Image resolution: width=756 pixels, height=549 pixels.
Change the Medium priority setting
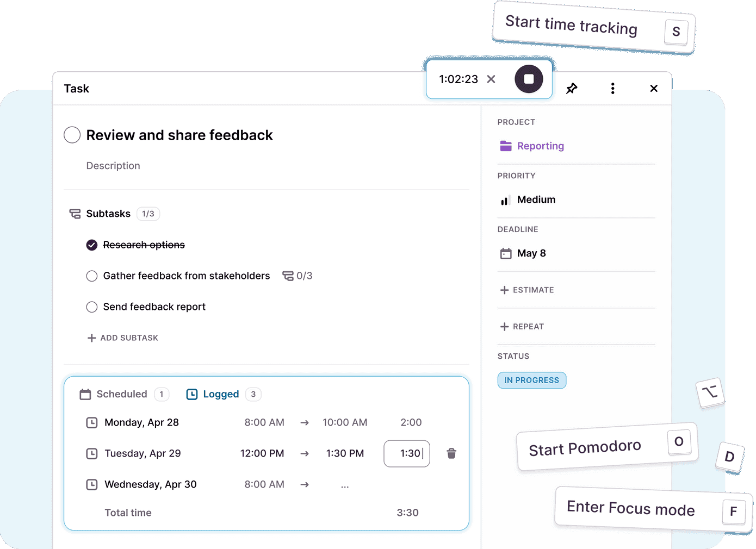[x=536, y=199]
